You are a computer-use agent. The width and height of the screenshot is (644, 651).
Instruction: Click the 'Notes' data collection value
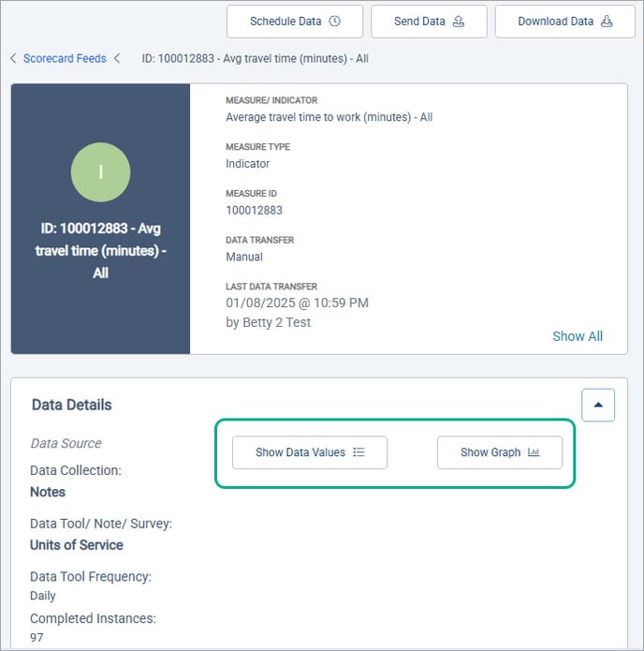48,492
